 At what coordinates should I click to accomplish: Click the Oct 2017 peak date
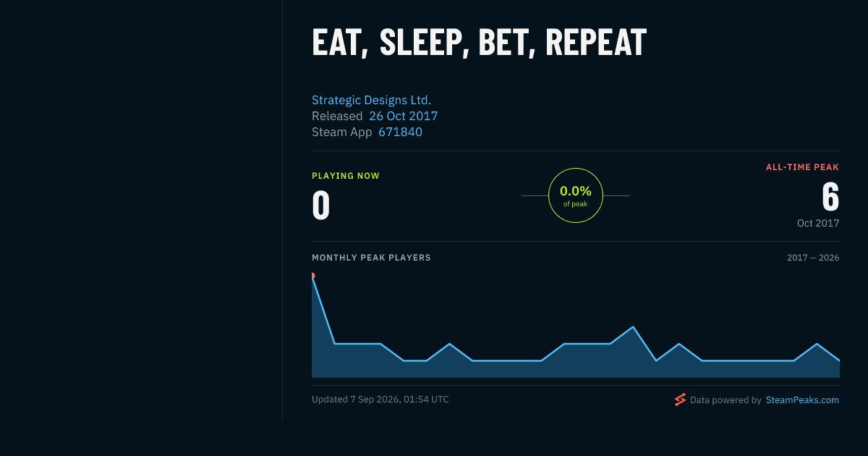tap(818, 223)
